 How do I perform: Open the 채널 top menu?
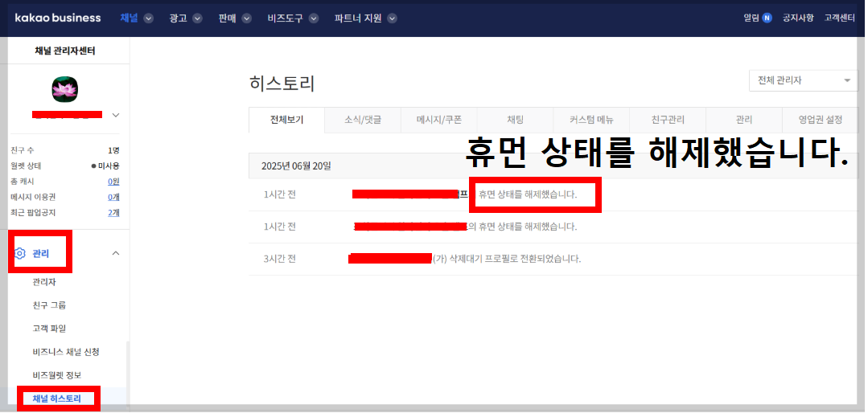click(129, 18)
